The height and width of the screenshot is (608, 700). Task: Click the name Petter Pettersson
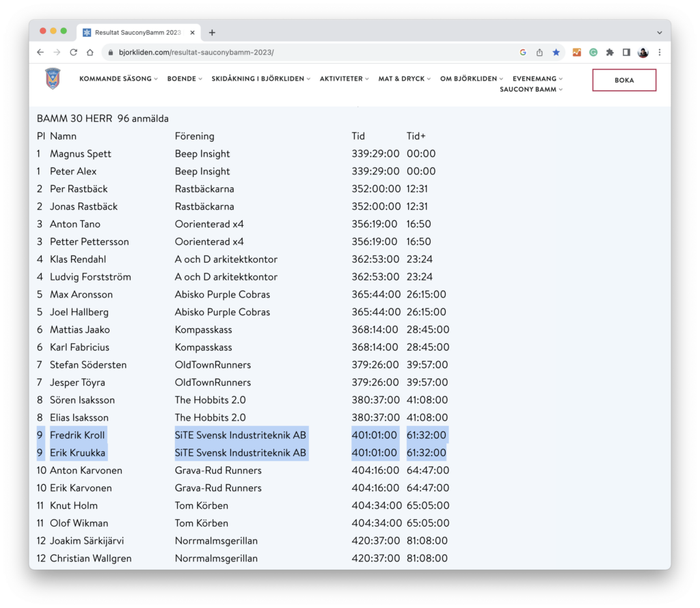click(x=90, y=241)
